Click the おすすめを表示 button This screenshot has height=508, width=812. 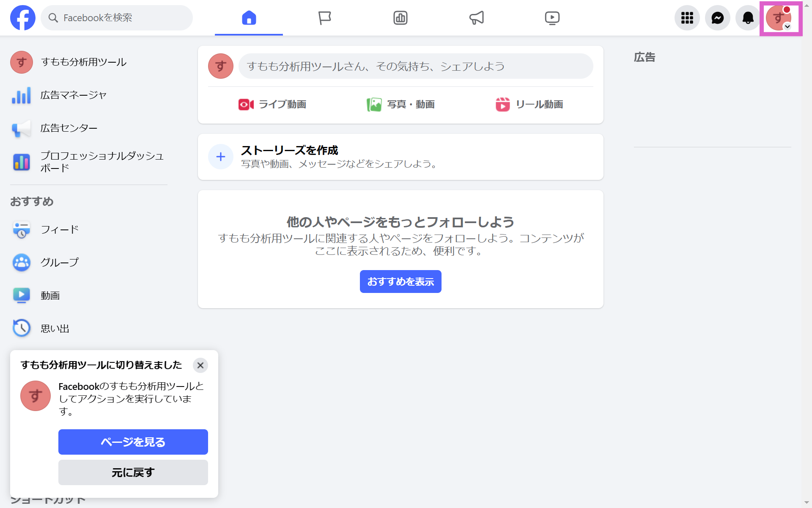[400, 282]
